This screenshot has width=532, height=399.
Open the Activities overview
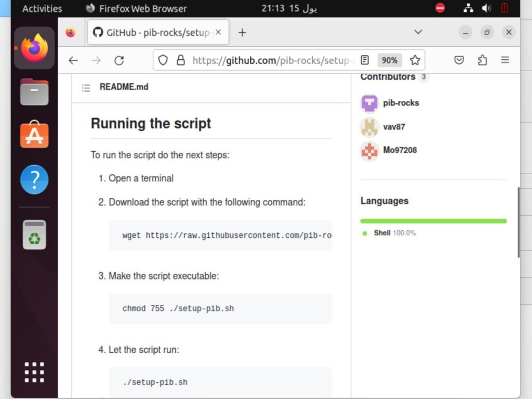[42, 8]
